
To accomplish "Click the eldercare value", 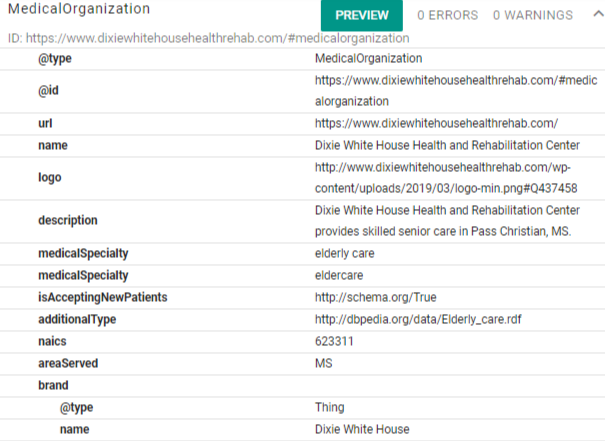I will coord(339,275).
